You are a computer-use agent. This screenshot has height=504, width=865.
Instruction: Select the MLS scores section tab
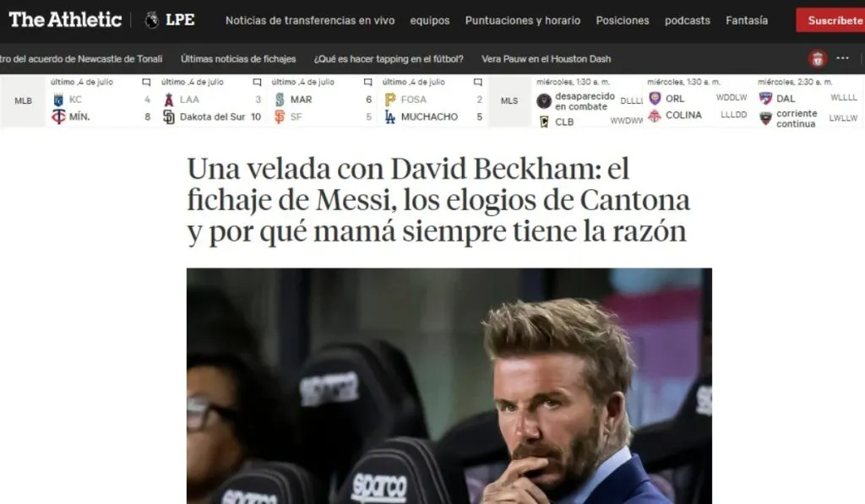click(x=509, y=101)
